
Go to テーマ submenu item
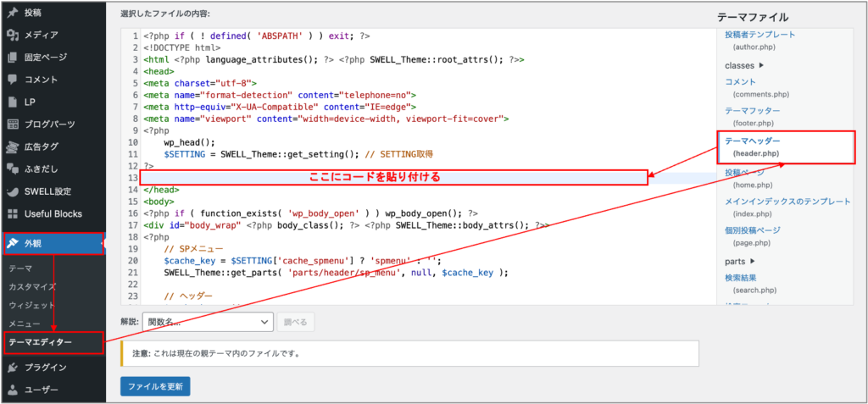tap(20, 269)
